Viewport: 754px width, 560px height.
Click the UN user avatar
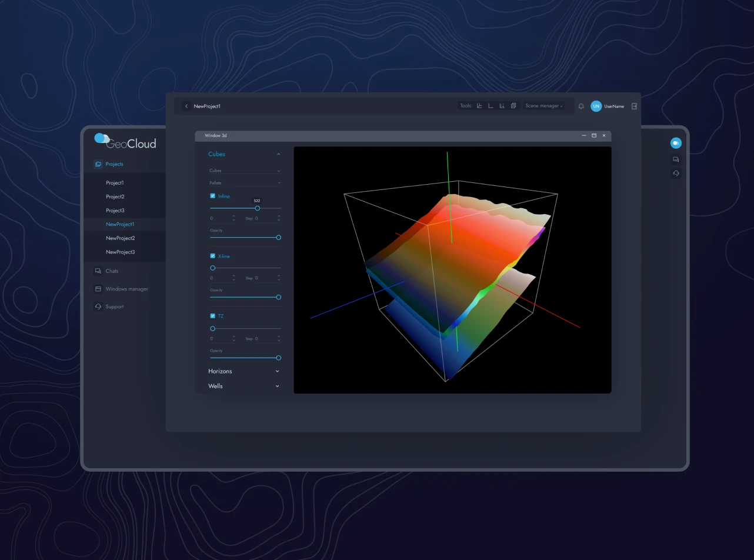(596, 106)
